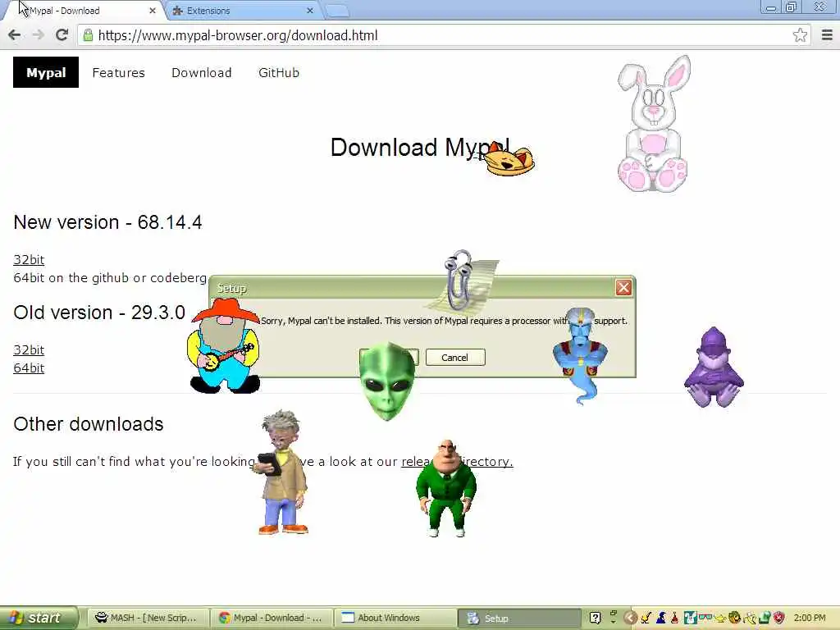Screen dimensions: 840x630
Task: Click the bunny tray icon
Action: coord(691,618)
